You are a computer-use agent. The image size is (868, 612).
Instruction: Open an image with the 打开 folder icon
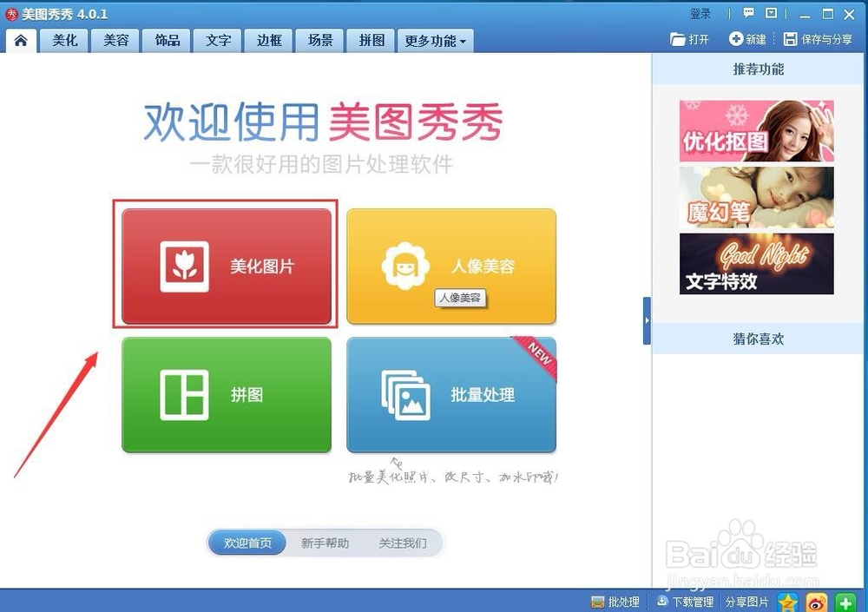click(690, 38)
